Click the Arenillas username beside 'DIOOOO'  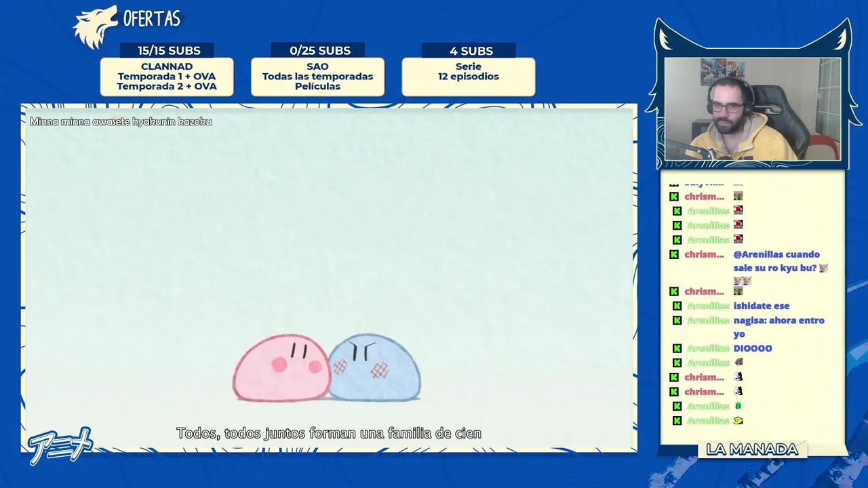pos(708,348)
